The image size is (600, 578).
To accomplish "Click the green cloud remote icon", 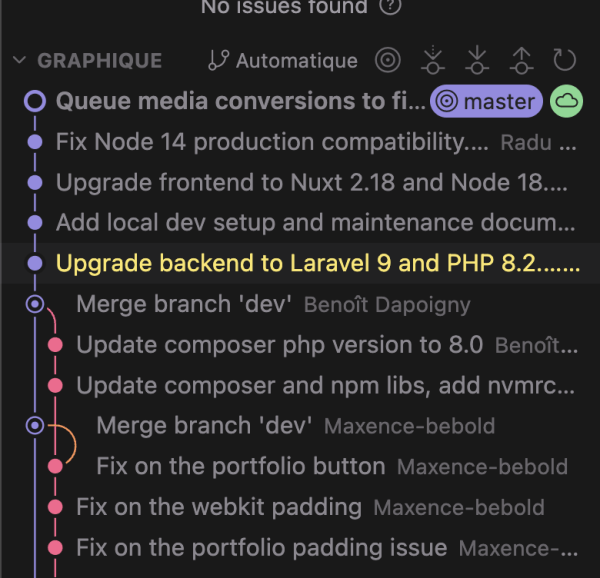I will (x=566, y=101).
